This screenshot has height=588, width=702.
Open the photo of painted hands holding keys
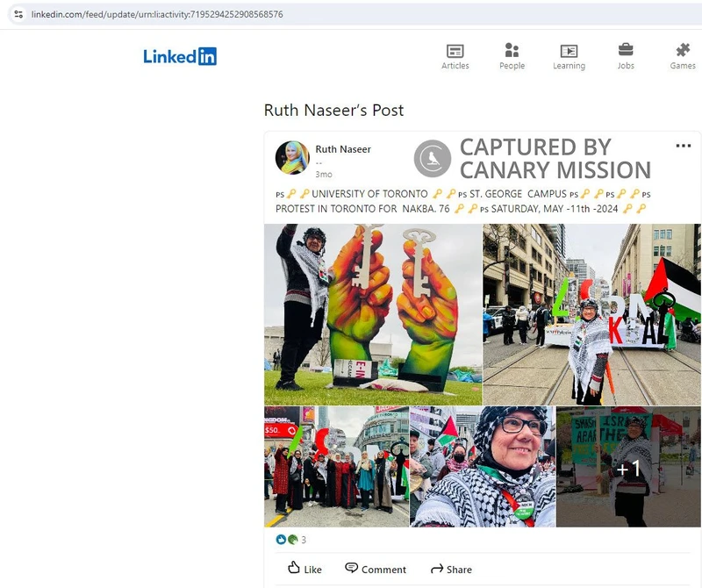(373, 314)
